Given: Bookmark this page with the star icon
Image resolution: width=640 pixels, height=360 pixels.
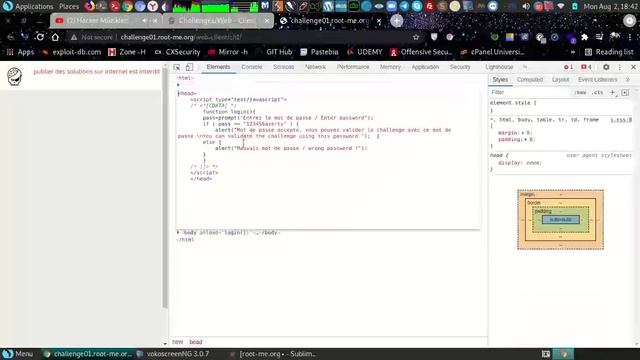Looking at the screenshot, I should [x=416, y=37].
